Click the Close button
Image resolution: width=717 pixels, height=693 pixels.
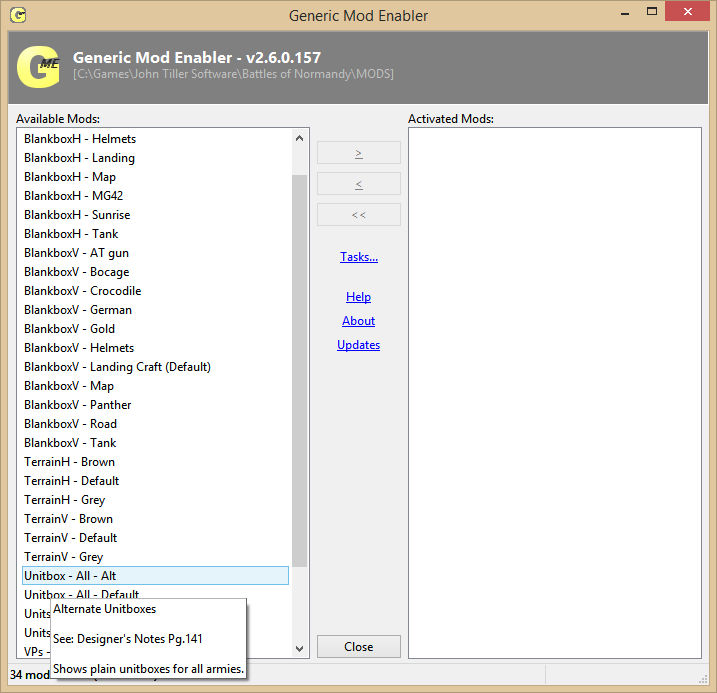pos(358,646)
